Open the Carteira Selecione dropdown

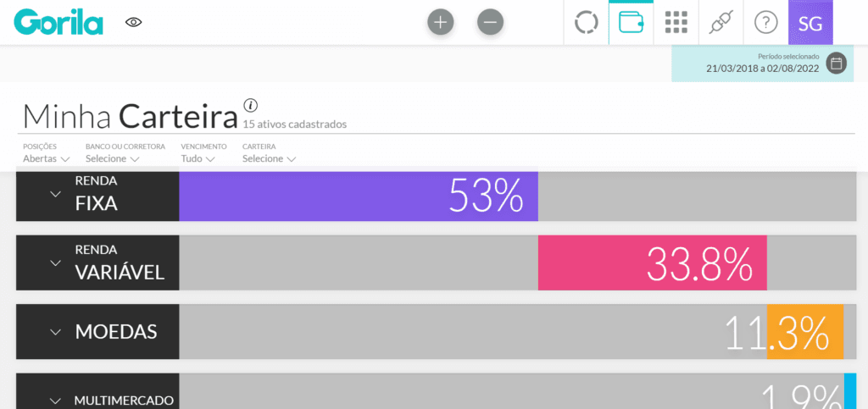[269, 153]
